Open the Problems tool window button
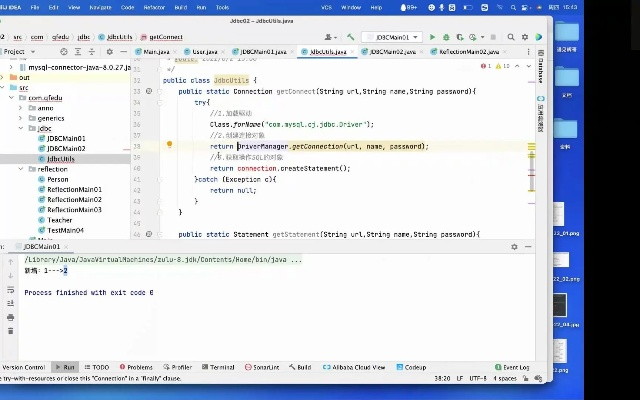This screenshot has height=400, width=640. [136, 367]
